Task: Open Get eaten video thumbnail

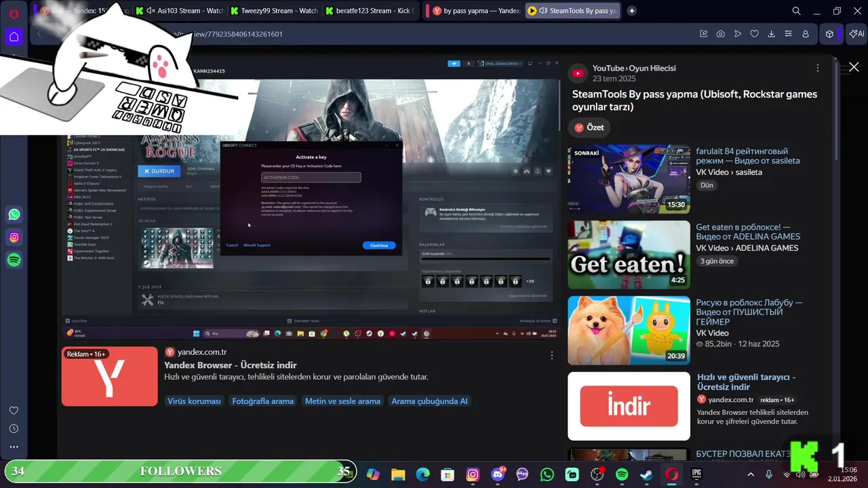Action: point(629,255)
